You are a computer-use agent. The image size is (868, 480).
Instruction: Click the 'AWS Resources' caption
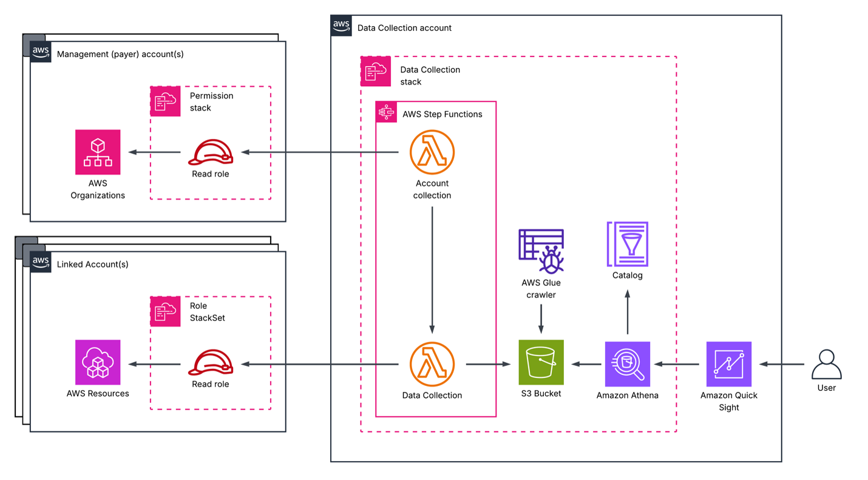(98, 393)
